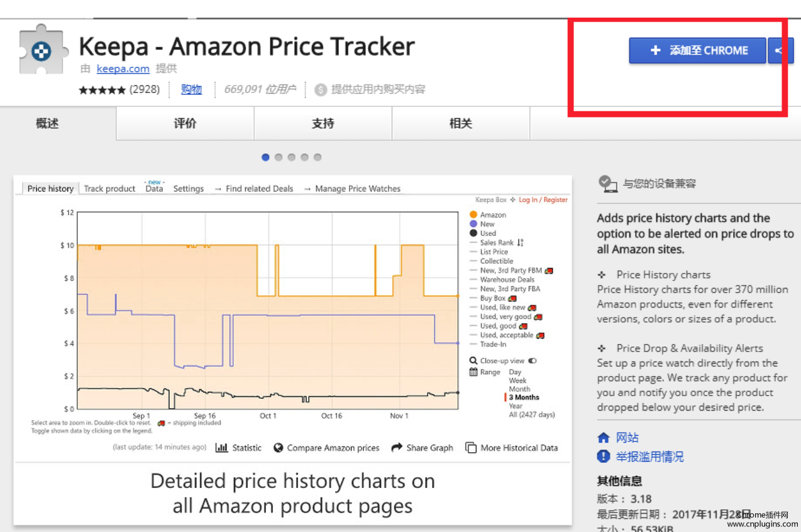Click the home icon next to 网站
The height and width of the screenshot is (532, 801).
(604, 438)
